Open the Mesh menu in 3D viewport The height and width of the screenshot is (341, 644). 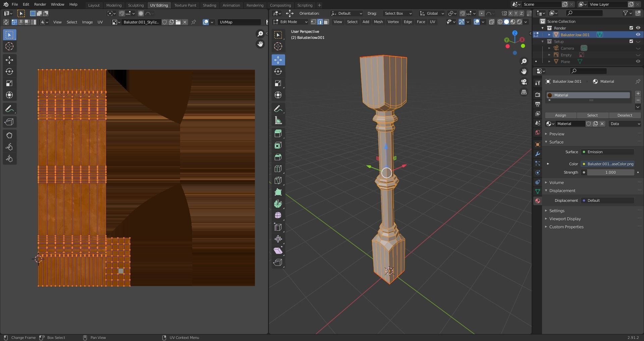(378, 22)
